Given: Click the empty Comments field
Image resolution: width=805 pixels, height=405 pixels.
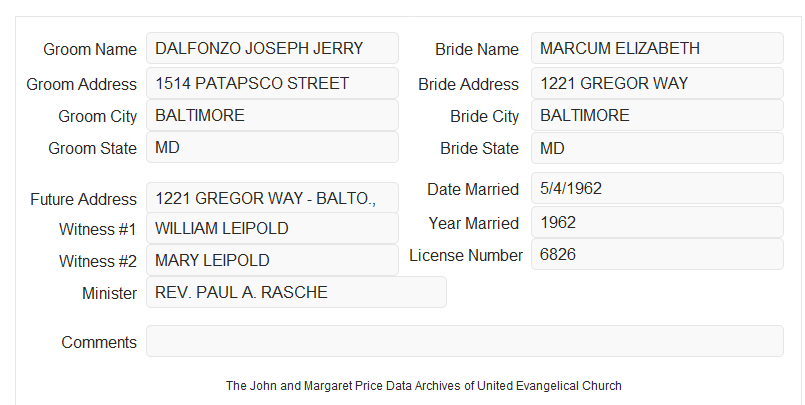Looking at the screenshot, I should coord(465,341).
